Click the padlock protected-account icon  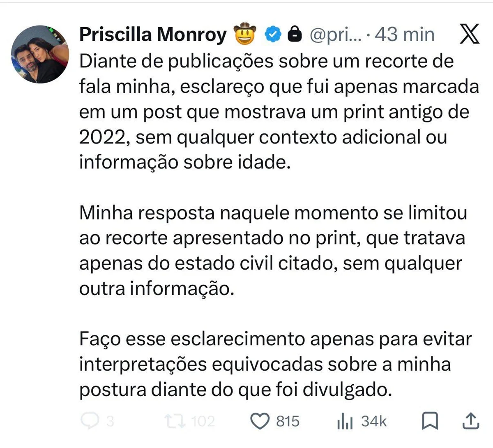(294, 35)
